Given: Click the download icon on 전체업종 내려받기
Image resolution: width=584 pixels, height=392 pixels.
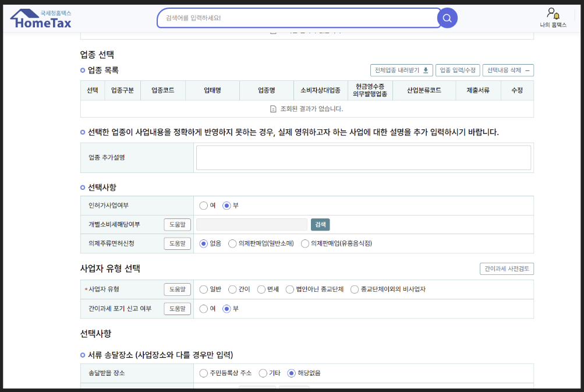Looking at the screenshot, I should [425, 70].
